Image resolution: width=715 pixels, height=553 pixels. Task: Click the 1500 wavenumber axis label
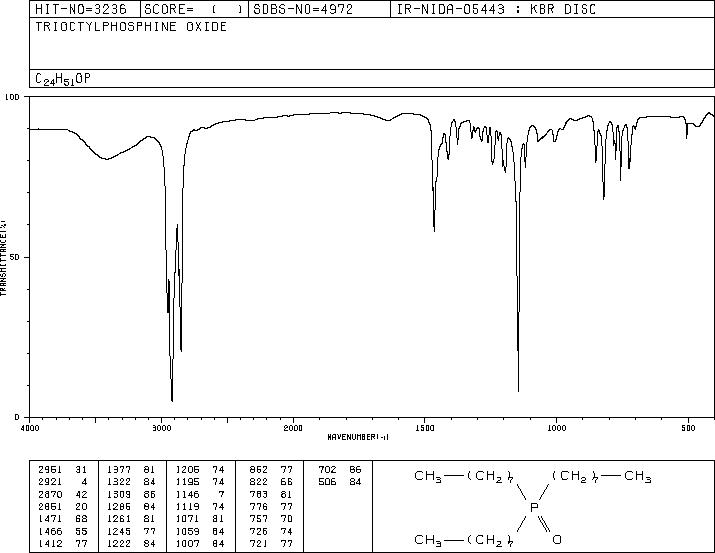tap(425, 428)
